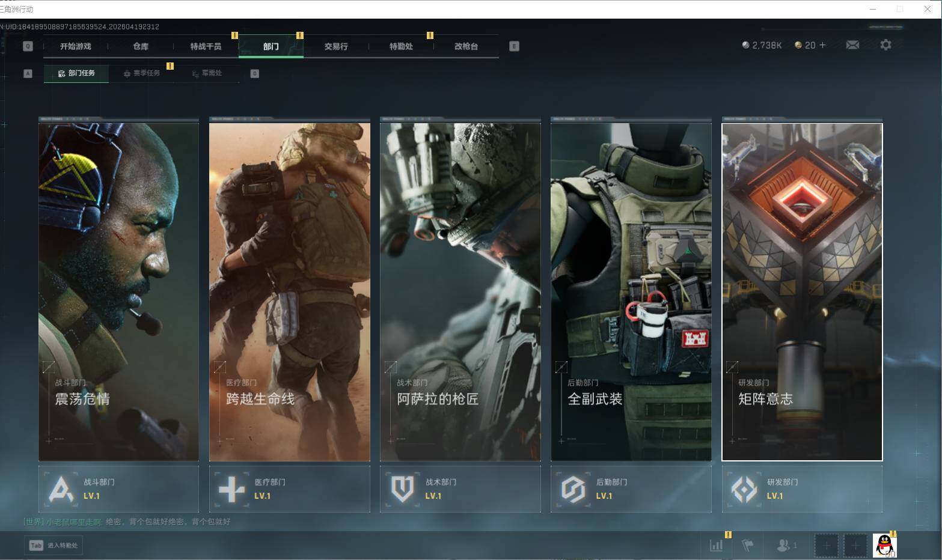Image resolution: width=942 pixels, height=560 pixels.
Task: Open the friends icon showing 1
Action: click(786, 545)
